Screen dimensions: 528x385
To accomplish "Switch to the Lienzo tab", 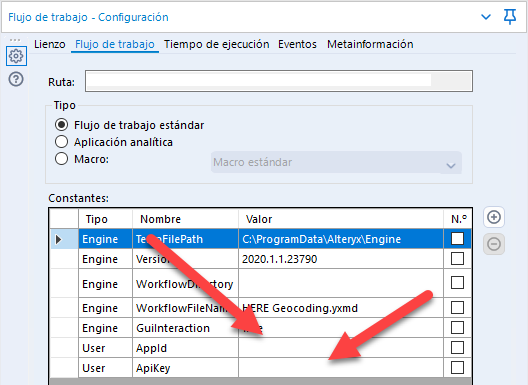I will [x=50, y=44].
